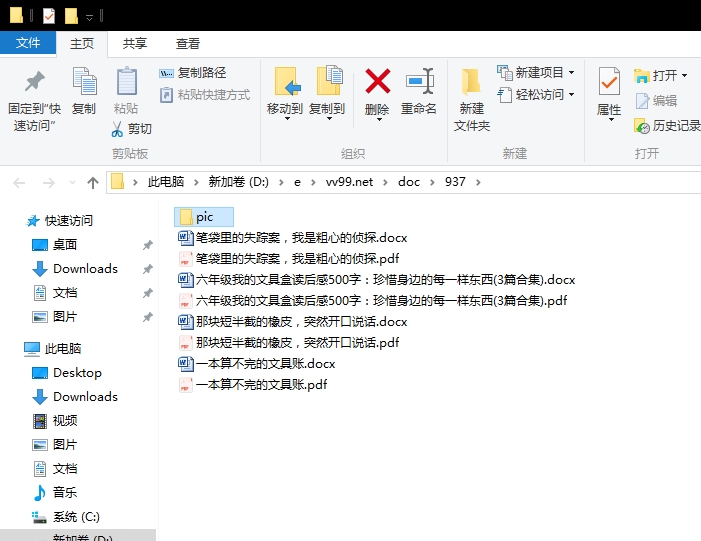Click the Open button in ribbon
The image size is (701, 541).
click(660, 76)
